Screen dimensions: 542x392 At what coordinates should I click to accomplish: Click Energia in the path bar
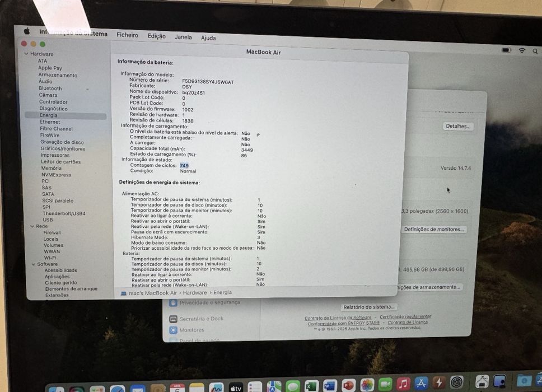(x=222, y=292)
